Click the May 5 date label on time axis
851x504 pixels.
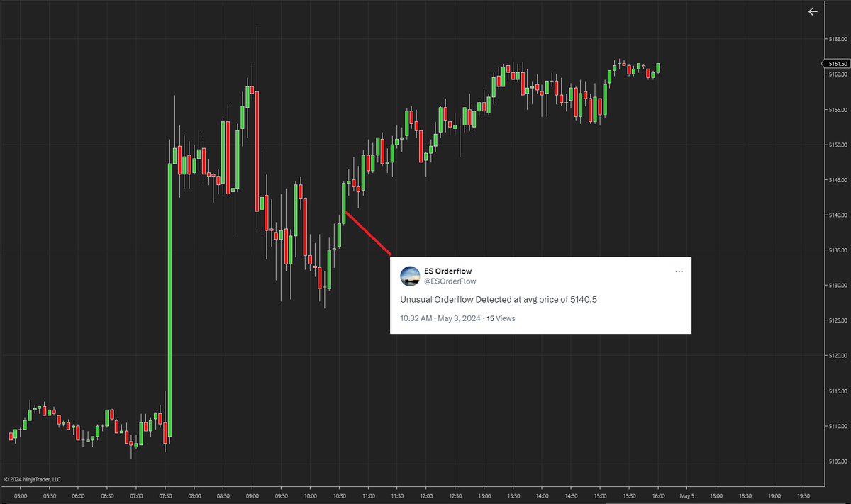pos(686,496)
